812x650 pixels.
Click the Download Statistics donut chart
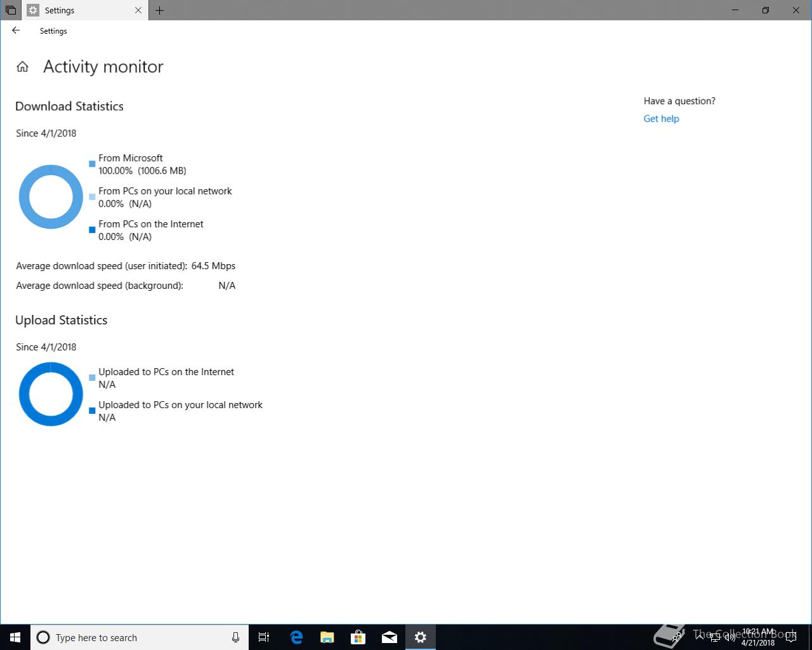click(x=51, y=197)
